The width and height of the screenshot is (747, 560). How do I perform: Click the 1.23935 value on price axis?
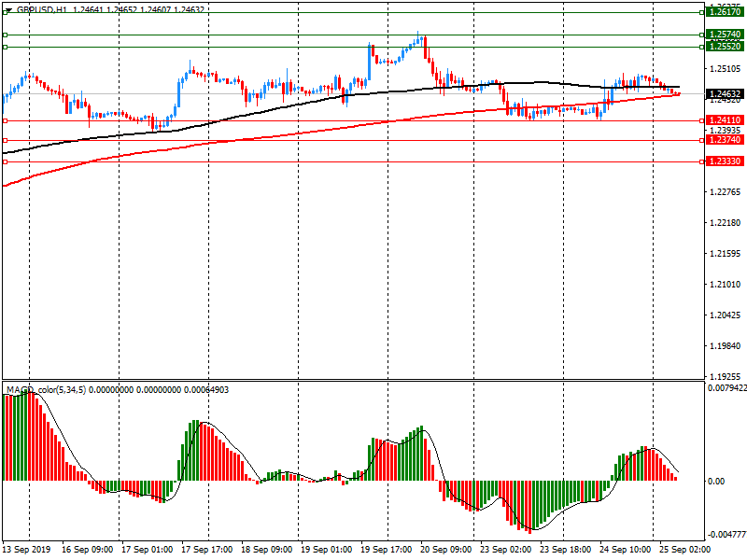[x=726, y=130]
